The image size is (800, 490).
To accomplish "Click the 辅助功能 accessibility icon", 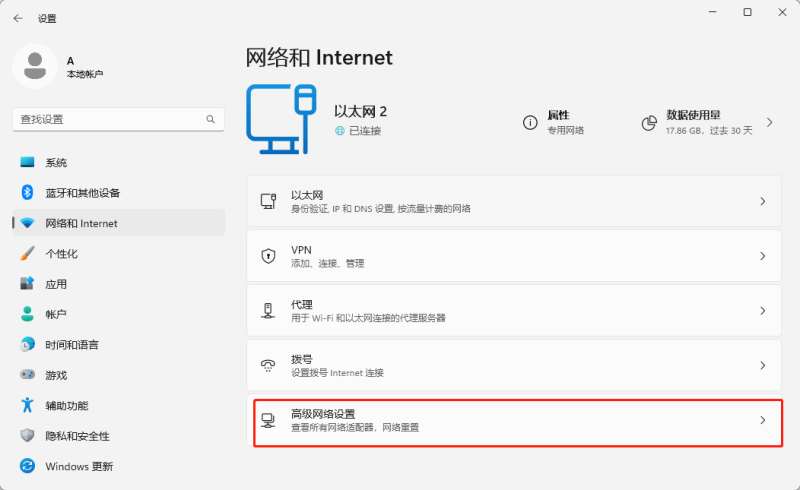I will (x=27, y=405).
